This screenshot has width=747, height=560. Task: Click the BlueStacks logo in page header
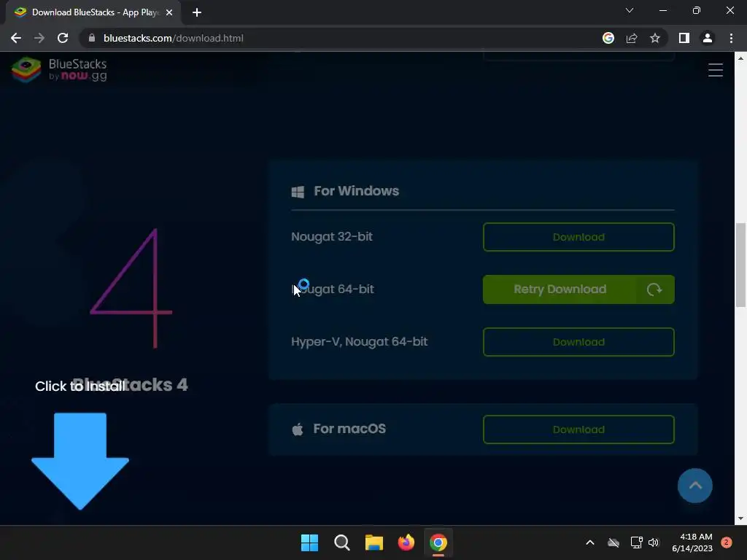59,69
